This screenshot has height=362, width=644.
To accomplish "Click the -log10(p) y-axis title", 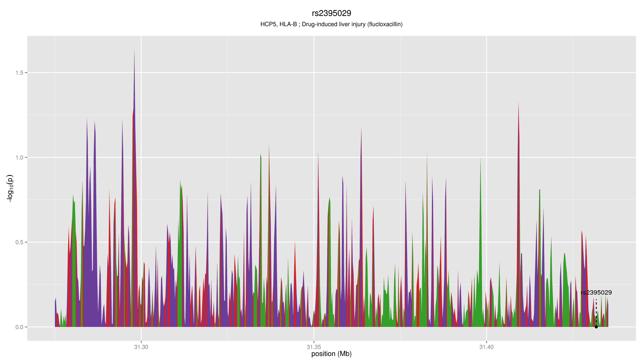I will (10, 188).
